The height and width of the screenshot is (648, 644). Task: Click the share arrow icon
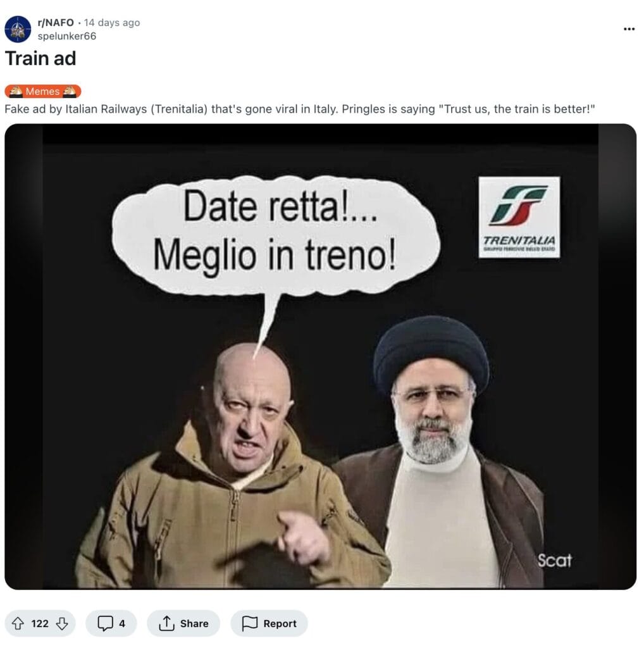[x=166, y=623]
